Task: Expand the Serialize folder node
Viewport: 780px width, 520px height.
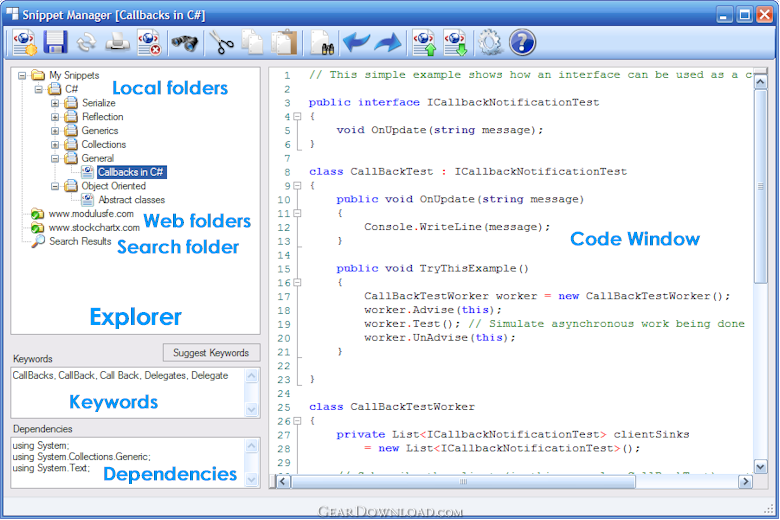Action: [x=55, y=103]
